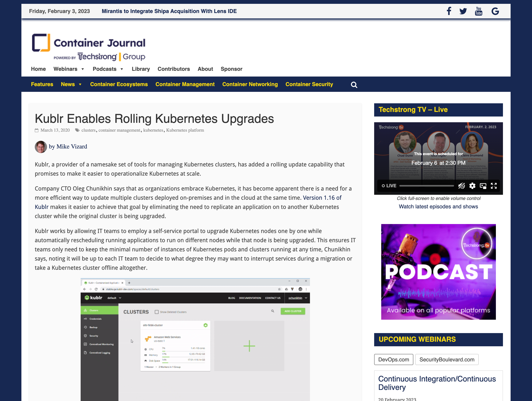The height and width of the screenshot is (401, 532).
Task: Enable picture-in-picture on the video player
Action: pyautogui.click(x=483, y=186)
